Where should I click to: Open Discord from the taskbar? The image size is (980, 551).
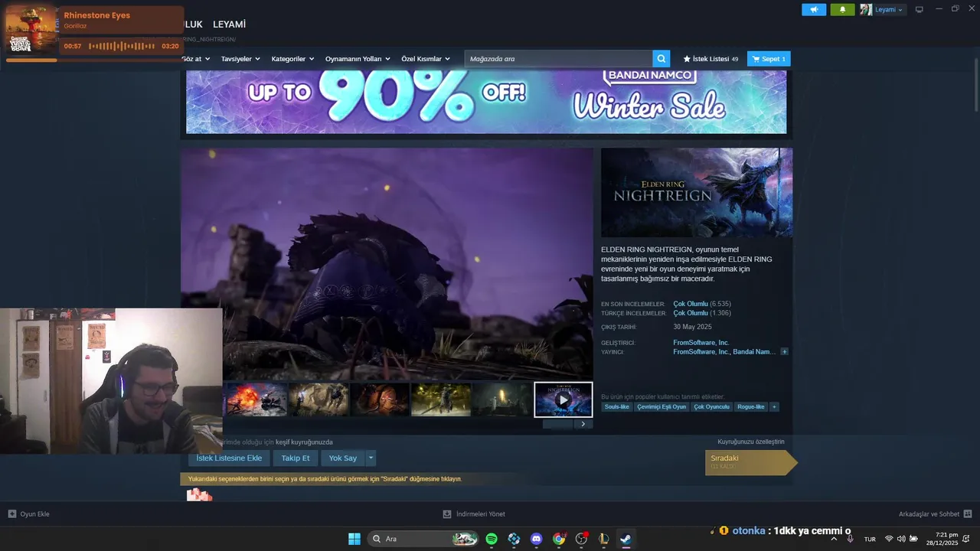[x=537, y=539]
